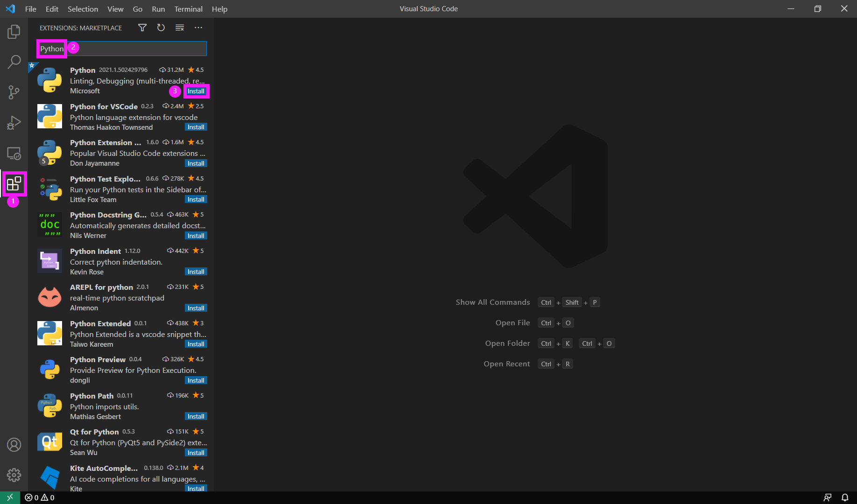Install Python Docstring Generator by Nils Werner
The height and width of the screenshot is (504, 857).
pos(196,236)
